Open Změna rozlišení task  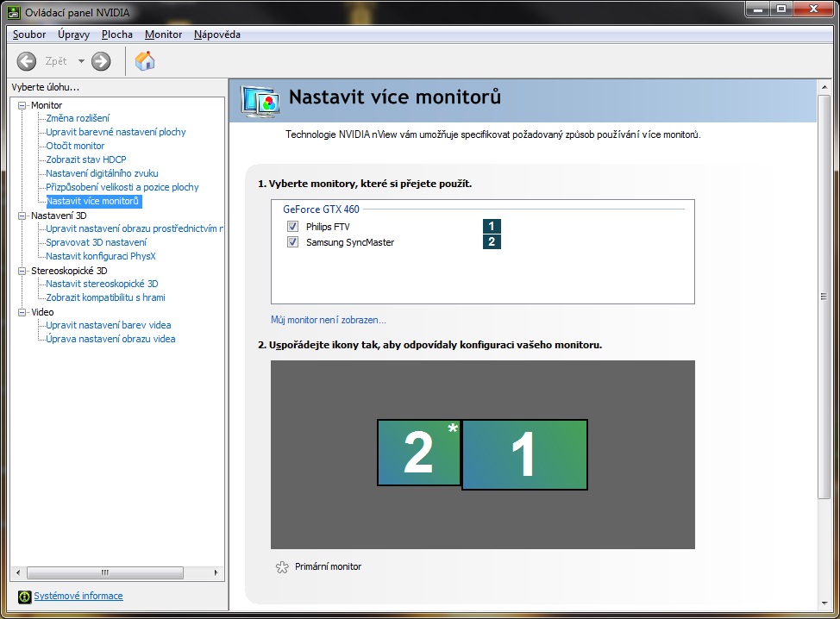coord(78,118)
